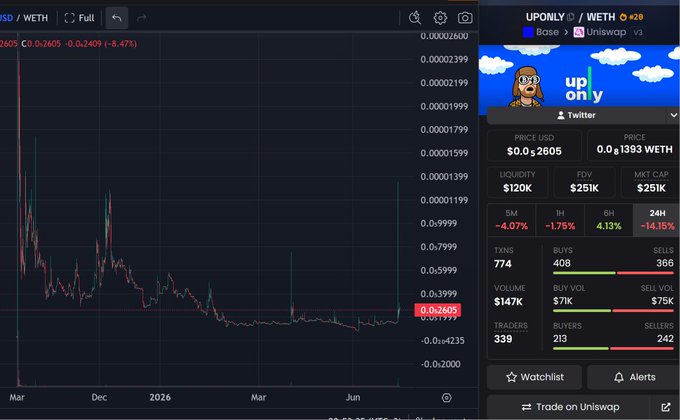Click the BUYERS 213 count
This screenshot has height=420, width=680.
click(x=560, y=338)
